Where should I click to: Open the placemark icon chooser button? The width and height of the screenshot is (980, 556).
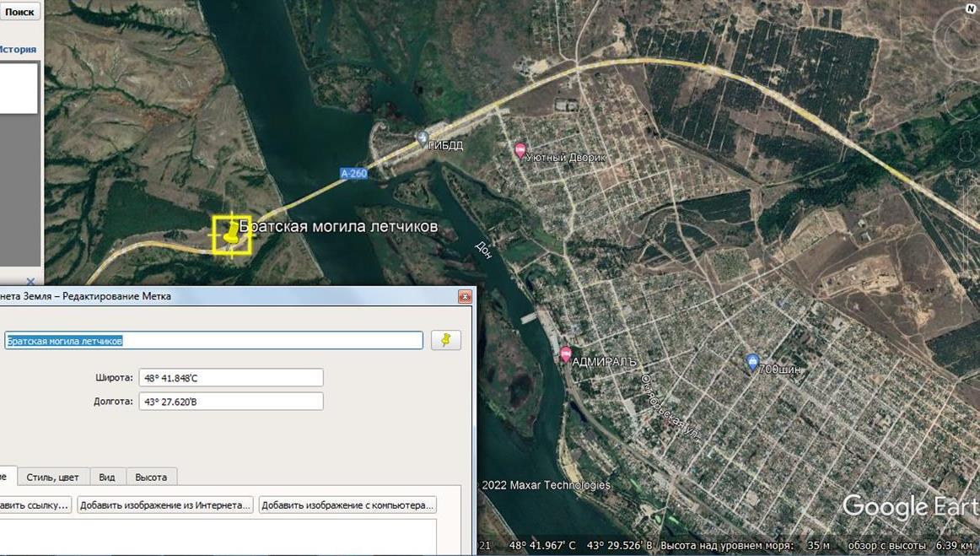point(446,340)
